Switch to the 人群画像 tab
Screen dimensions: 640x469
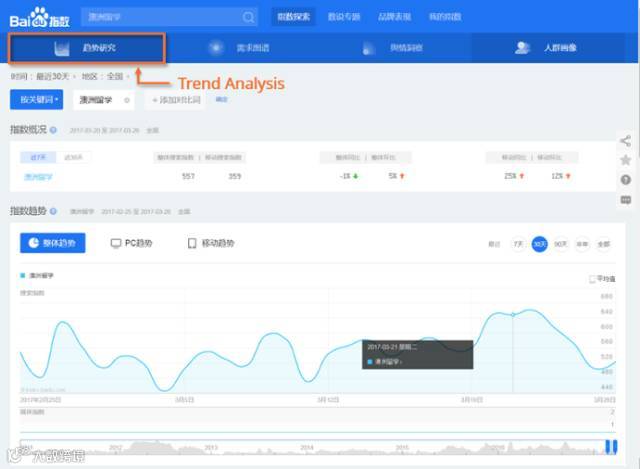(x=548, y=48)
